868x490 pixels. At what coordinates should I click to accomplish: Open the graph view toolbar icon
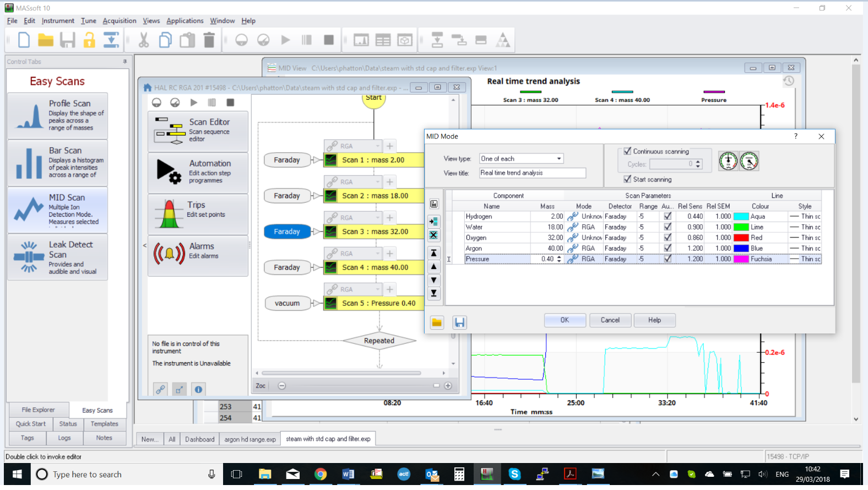(361, 40)
